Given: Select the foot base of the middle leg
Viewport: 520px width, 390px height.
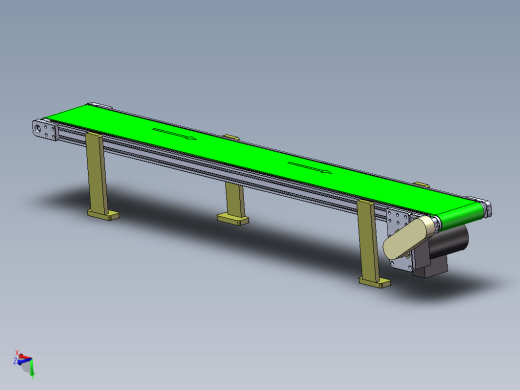Looking at the screenshot, I should pyautogui.click(x=233, y=219).
